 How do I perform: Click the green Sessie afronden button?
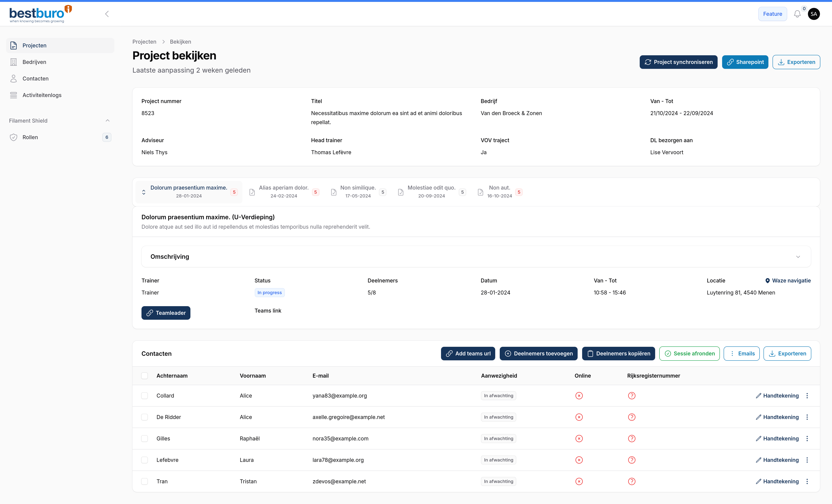click(689, 353)
